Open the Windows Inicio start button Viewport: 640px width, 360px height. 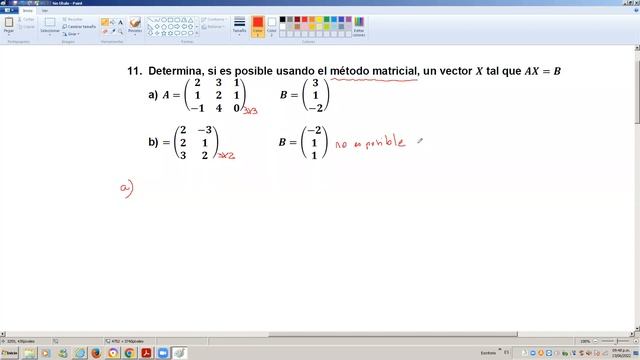point(9,353)
